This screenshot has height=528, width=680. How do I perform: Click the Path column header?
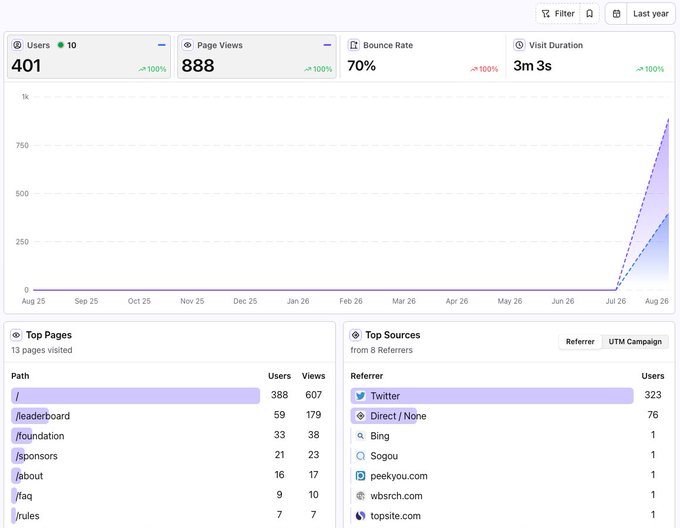pos(20,376)
